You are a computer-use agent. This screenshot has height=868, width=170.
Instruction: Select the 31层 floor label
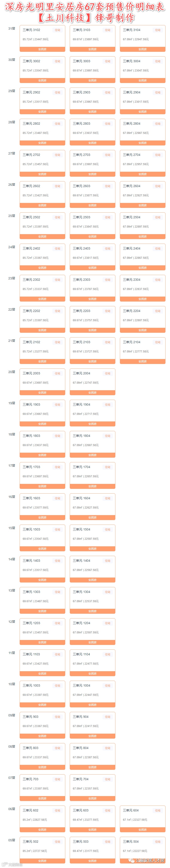pyautogui.click(x=12, y=29)
